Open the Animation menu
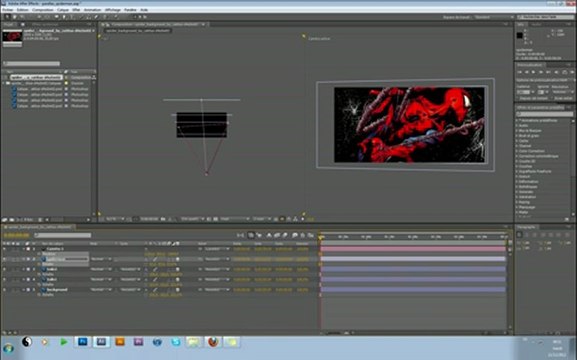This screenshot has height=360, width=577. click(92, 10)
